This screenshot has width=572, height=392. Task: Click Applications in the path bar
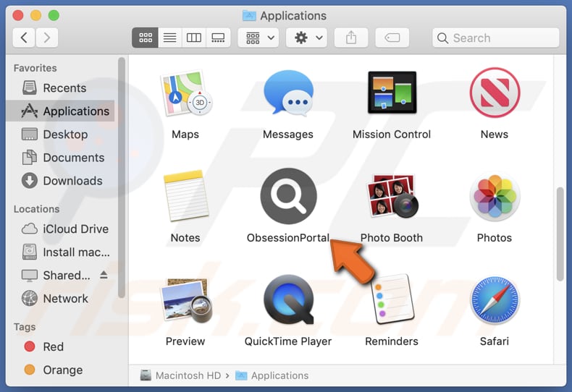point(272,375)
